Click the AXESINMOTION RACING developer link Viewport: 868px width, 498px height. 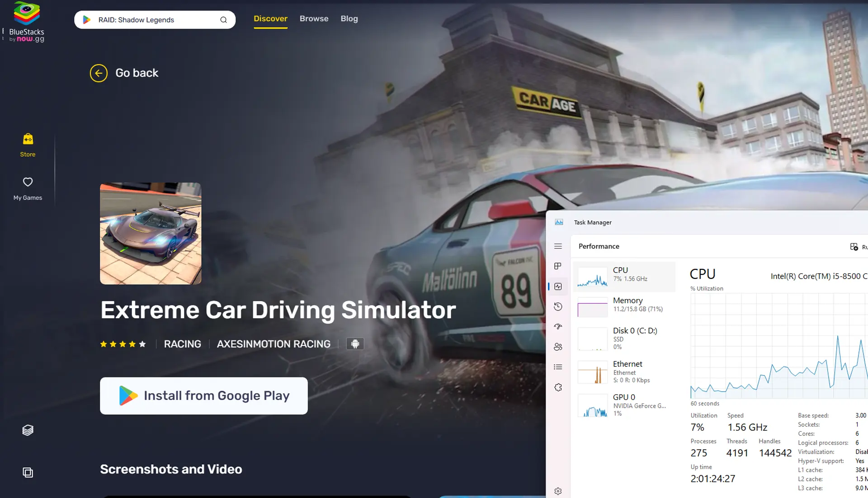point(274,344)
